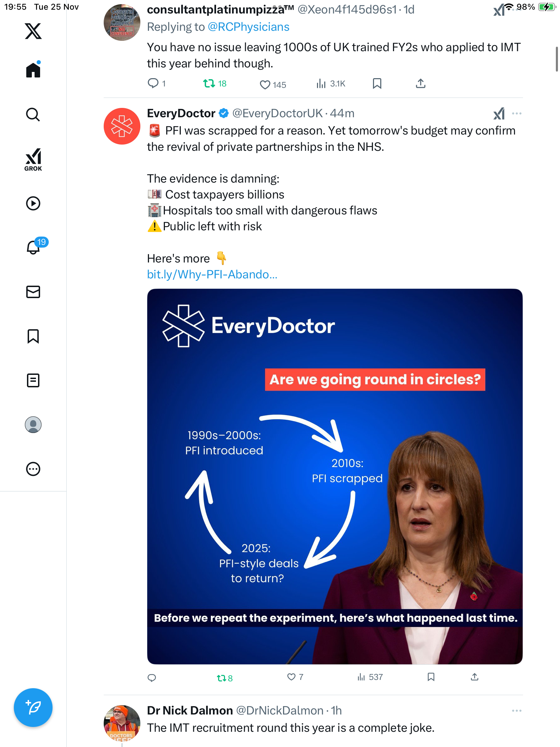Open Notifications bell with 19 badge
Image resolution: width=560 pixels, height=747 pixels.
coord(34,247)
